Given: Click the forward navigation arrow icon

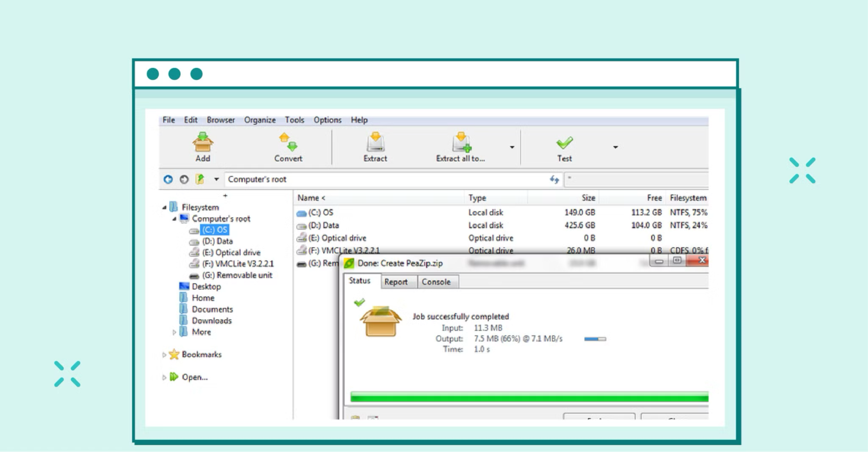Looking at the screenshot, I should point(183,179).
